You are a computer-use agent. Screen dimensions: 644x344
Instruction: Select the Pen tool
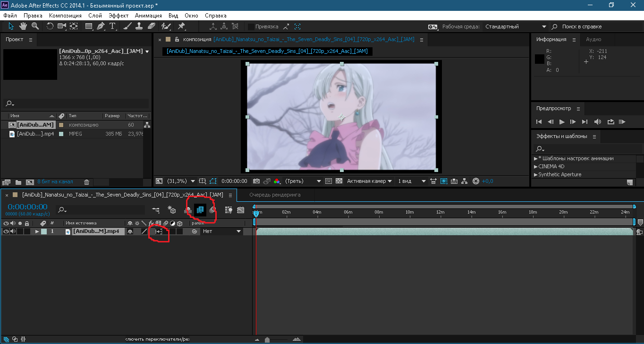click(101, 26)
